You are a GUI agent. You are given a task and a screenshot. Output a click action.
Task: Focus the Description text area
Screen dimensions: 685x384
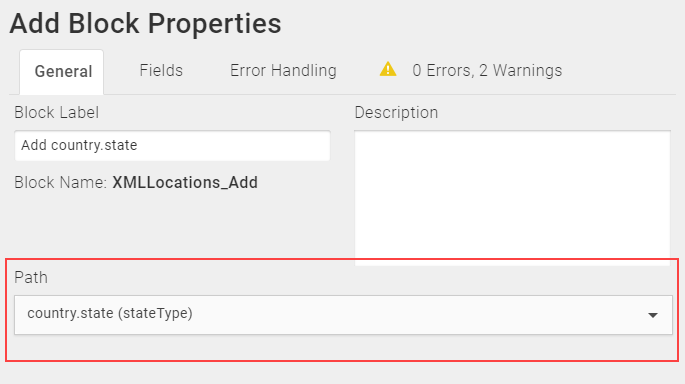click(x=512, y=197)
